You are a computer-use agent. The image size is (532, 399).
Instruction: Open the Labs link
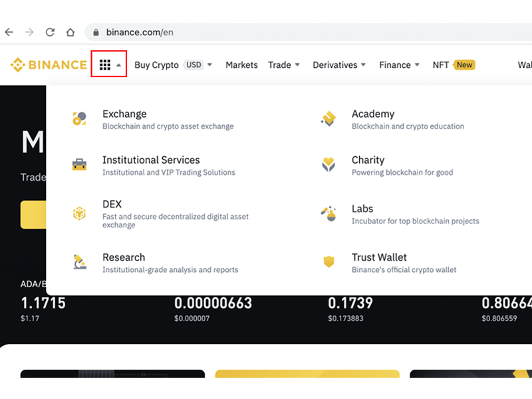[362, 209]
